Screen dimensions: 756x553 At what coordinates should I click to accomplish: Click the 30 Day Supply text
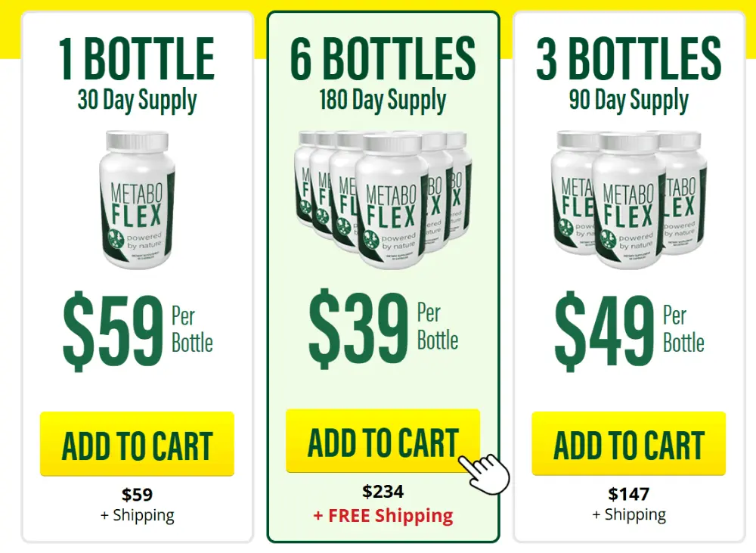pos(138,101)
